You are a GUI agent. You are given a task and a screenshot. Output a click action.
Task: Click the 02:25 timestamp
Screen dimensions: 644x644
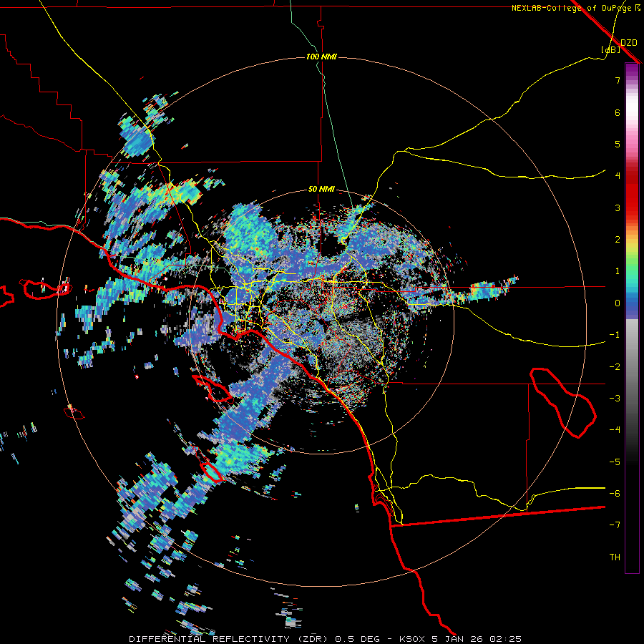click(x=506, y=639)
